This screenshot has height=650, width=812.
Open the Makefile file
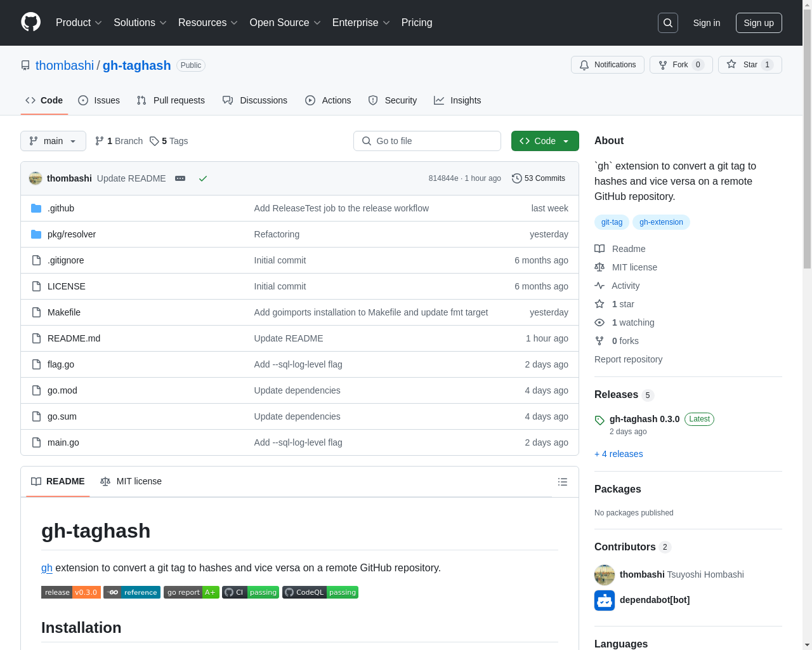point(64,312)
